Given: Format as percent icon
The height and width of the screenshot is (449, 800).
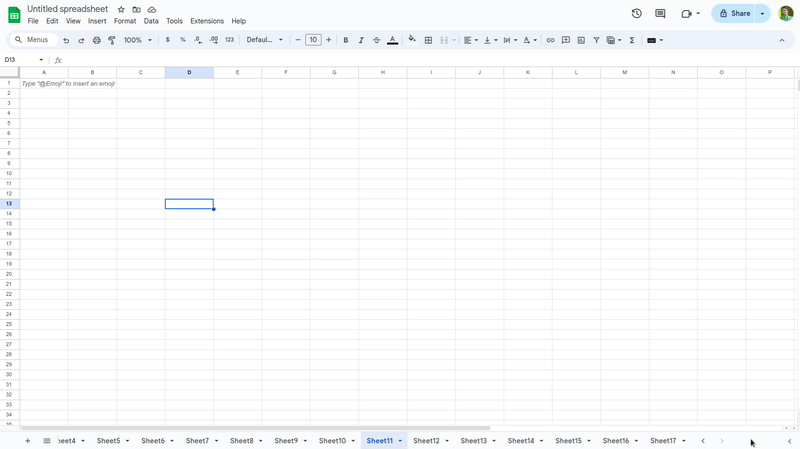Looking at the screenshot, I should 183,40.
